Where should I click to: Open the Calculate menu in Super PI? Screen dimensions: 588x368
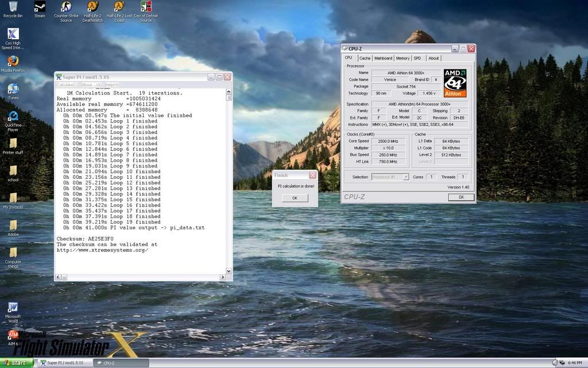pyautogui.click(x=68, y=85)
